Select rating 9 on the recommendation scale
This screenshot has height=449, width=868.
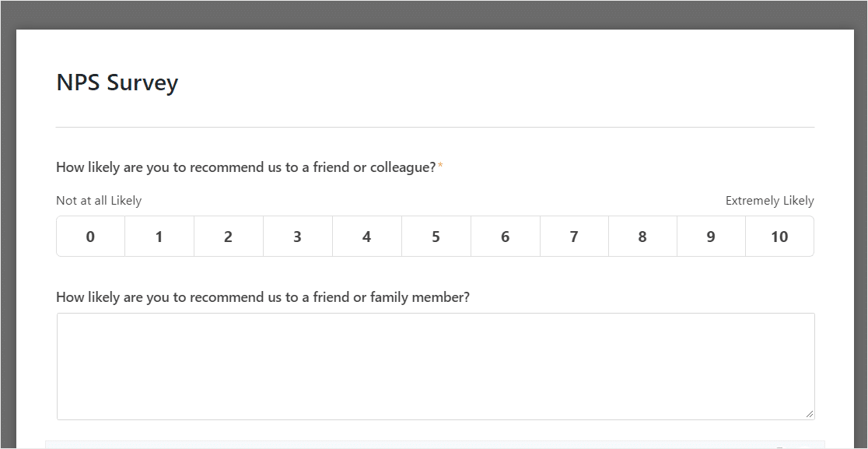pyautogui.click(x=712, y=237)
